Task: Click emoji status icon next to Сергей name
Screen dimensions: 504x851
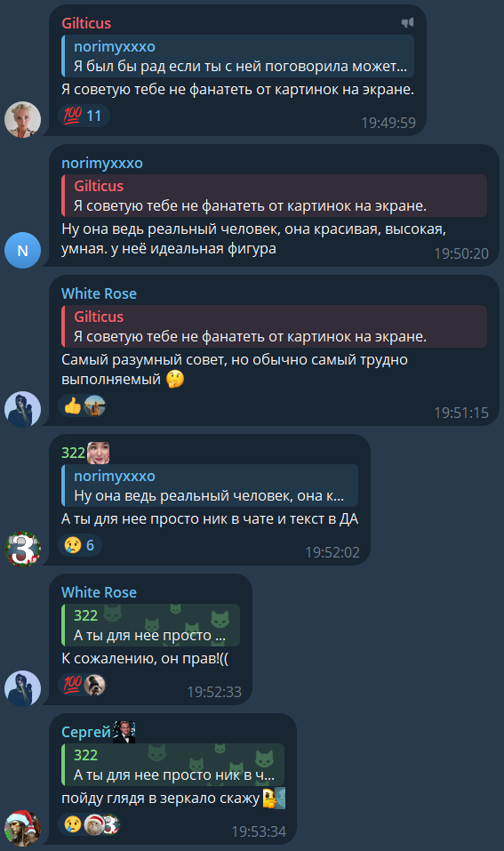Action: [124, 732]
